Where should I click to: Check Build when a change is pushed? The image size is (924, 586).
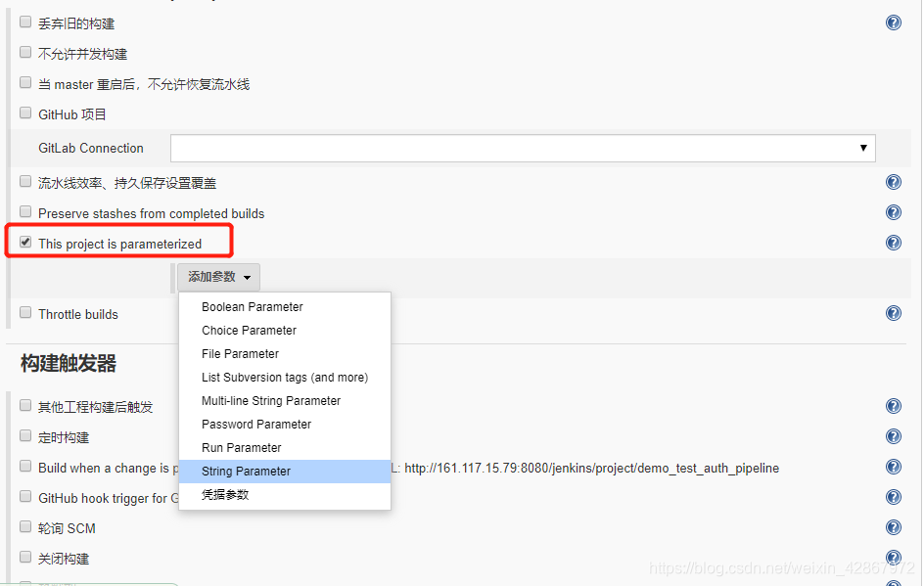click(x=25, y=466)
